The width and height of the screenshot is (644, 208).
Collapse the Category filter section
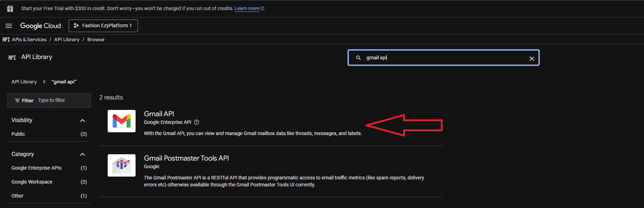pyautogui.click(x=83, y=154)
